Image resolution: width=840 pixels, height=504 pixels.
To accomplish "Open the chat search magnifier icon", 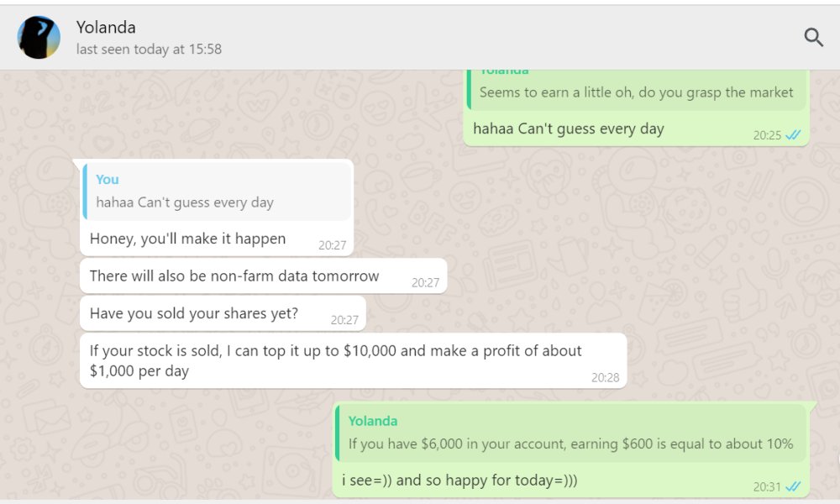I will pos(813,38).
